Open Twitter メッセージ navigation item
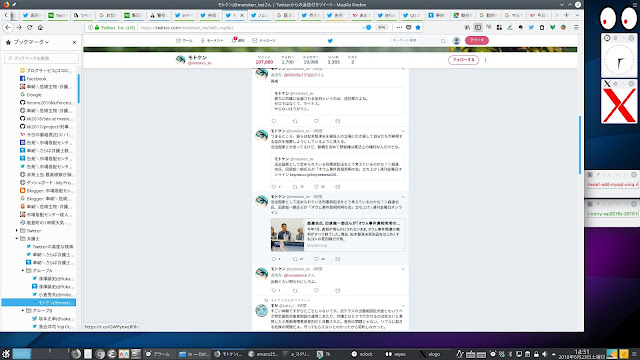640x360 pixels. click(x=264, y=40)
